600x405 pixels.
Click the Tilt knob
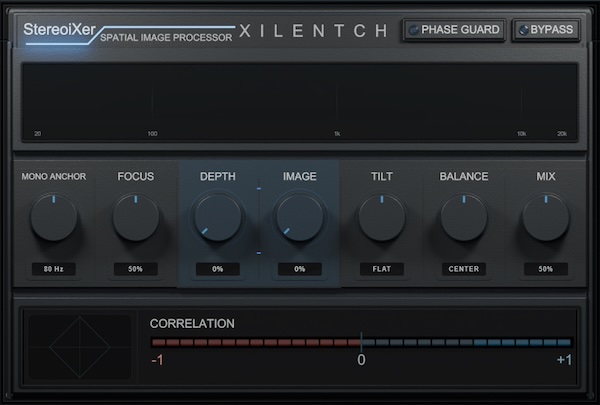382,217
